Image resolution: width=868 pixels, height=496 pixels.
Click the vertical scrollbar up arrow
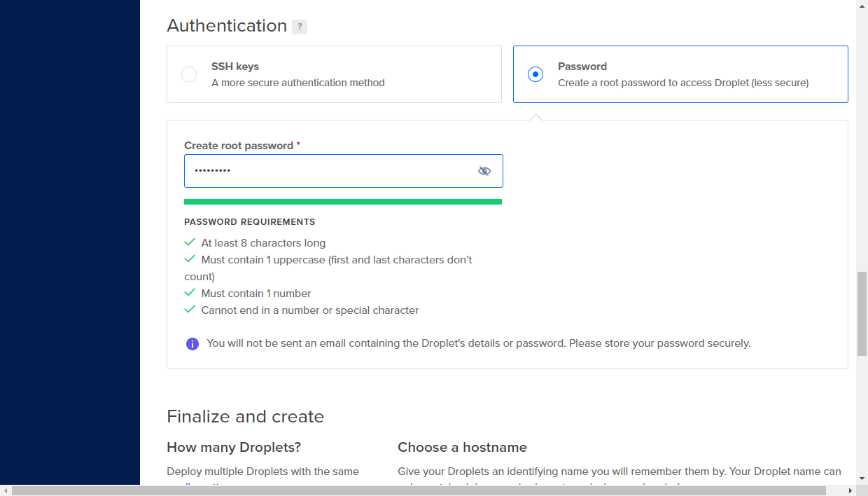863,5
